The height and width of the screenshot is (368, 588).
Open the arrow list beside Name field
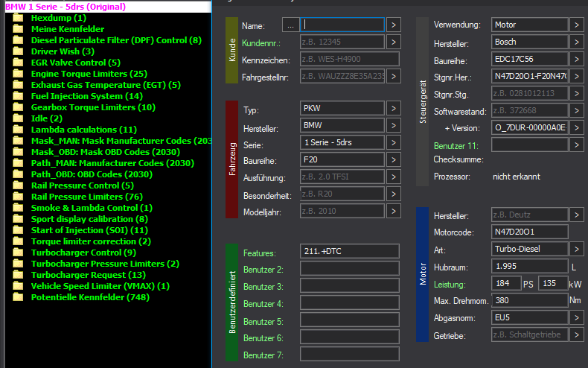tap(394, 25)
